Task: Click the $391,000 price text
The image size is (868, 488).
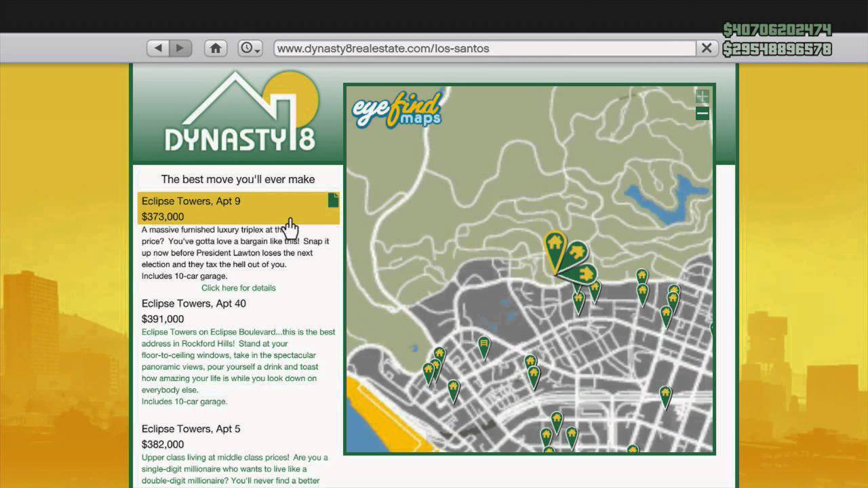Action: click(x=163, y=319)
